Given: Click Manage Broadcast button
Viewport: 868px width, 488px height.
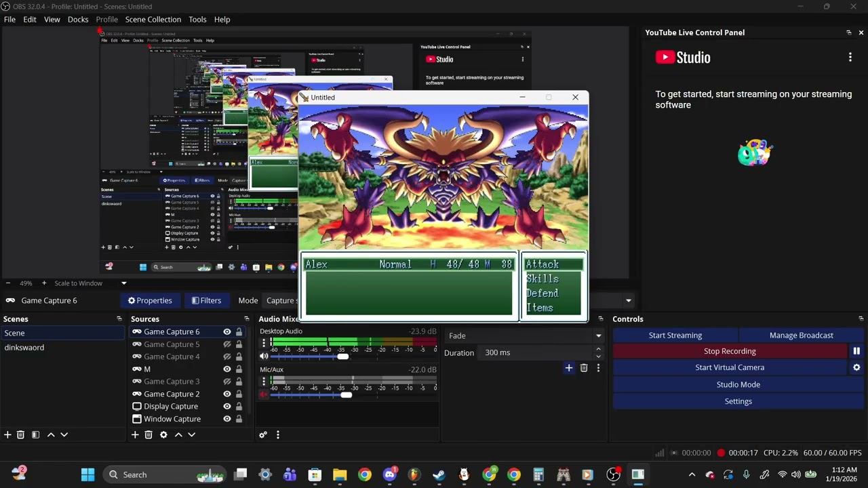Looking at the screenshot, I should click(x=802, y=335).
